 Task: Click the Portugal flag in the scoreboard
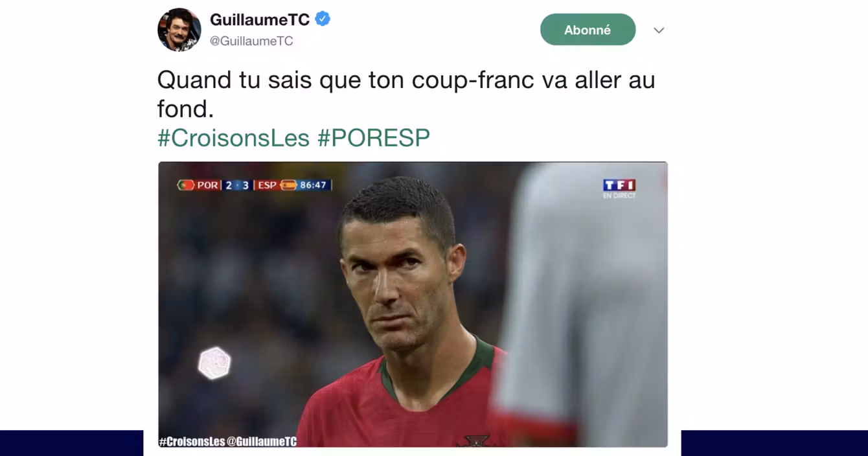186,185
